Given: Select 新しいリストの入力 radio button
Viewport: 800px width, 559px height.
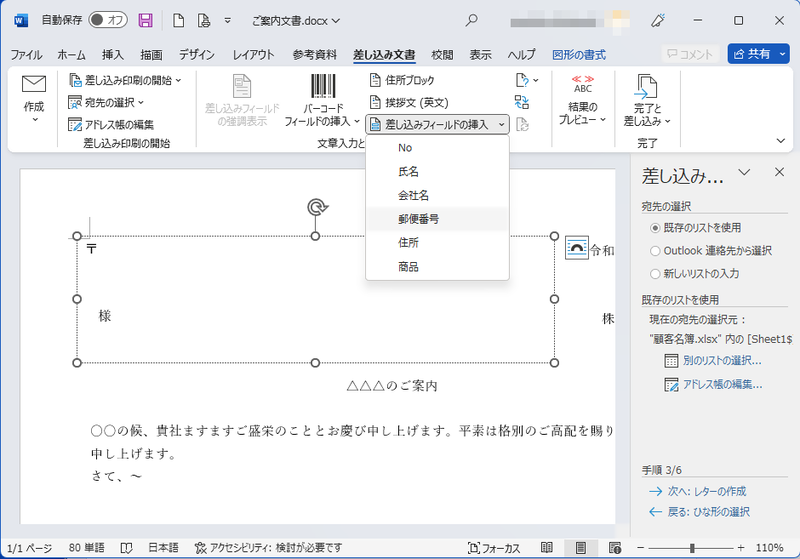Looking at the screenshot, I should [655, 274].
